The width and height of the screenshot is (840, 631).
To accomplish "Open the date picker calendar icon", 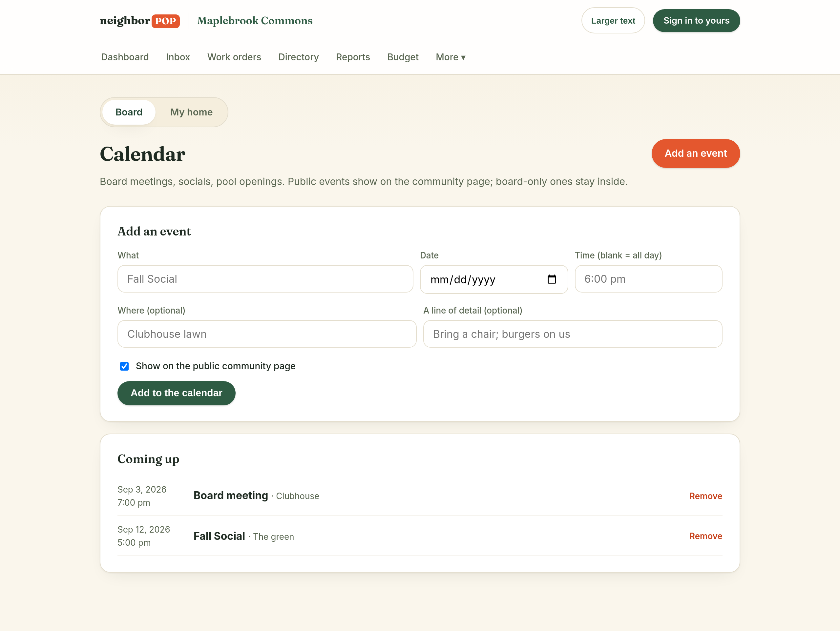I will (x=551, y=279).
